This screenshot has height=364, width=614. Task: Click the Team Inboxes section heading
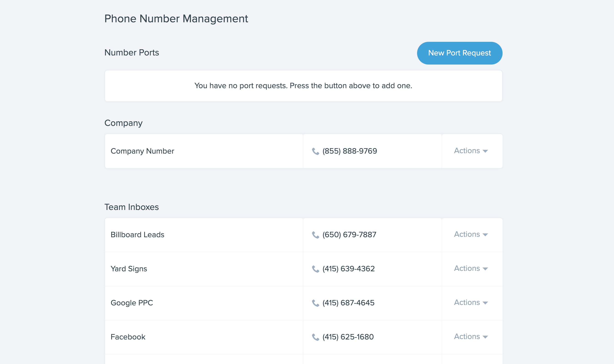coord(132,207)
